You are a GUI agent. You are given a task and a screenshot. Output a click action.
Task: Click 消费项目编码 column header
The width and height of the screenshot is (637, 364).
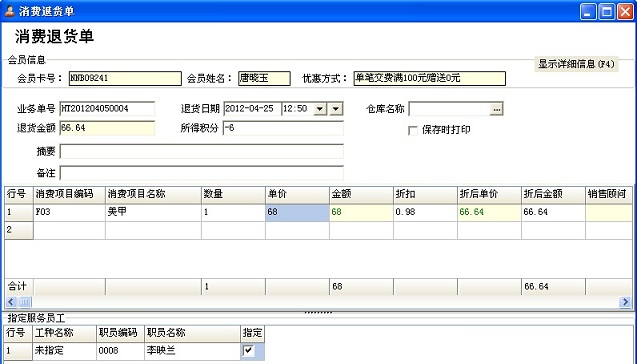coord(69,195)
